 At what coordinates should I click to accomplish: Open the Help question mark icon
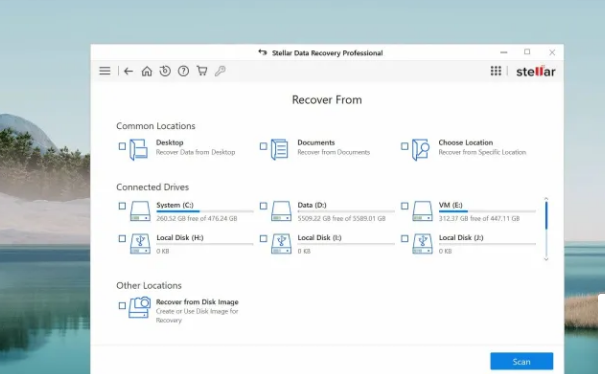tap(183, 71)
